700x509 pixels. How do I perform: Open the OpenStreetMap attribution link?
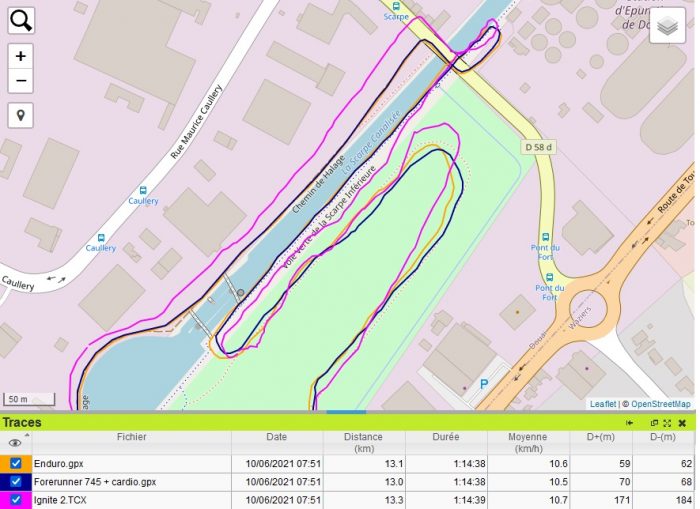660,404
